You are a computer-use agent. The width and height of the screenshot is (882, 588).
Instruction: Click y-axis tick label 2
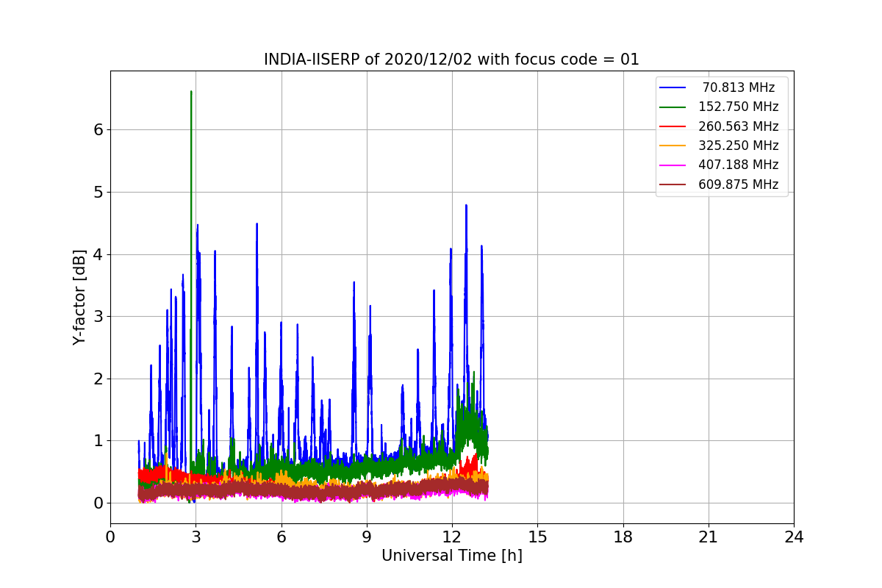tap(98, 379)
